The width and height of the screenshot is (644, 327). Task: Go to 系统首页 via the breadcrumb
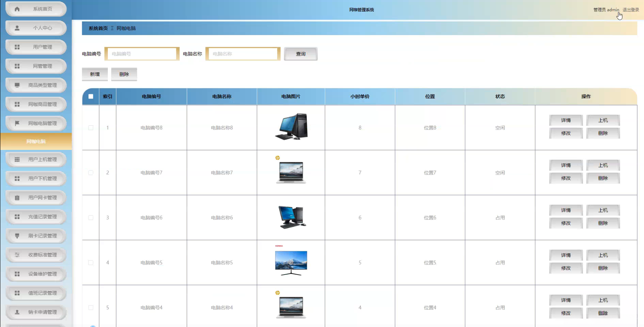click(98, 28)
